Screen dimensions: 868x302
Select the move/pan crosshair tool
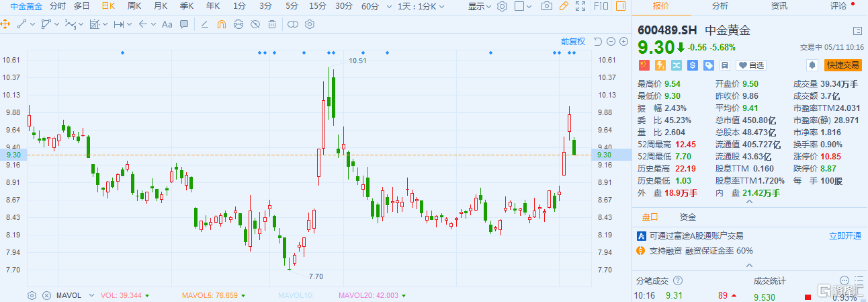(5, 24)
